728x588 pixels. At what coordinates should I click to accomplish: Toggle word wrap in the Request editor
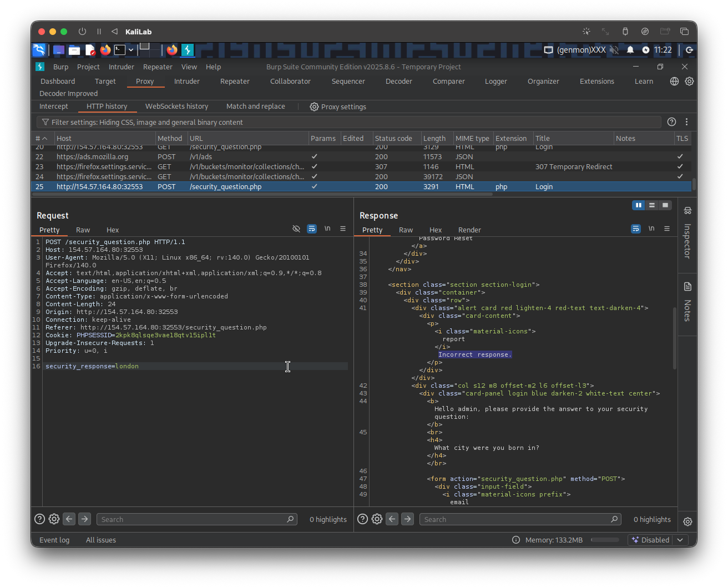coord(312,229)
